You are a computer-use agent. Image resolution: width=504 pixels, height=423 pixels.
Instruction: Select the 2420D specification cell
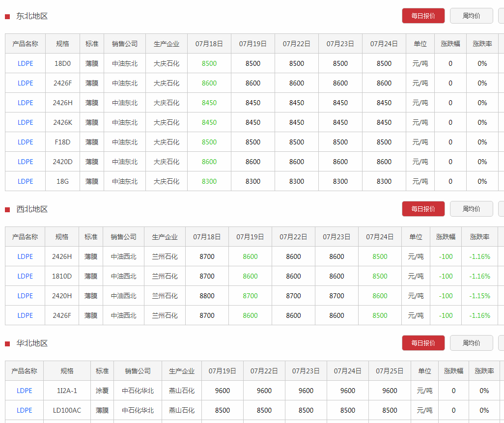coord(63,162)
